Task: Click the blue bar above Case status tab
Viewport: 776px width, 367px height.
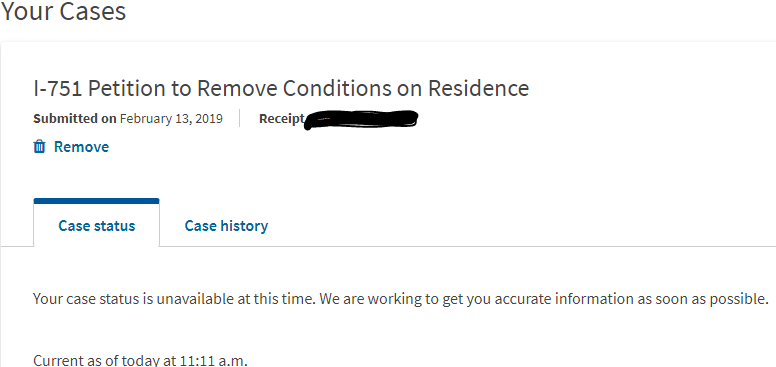Action: pos(97,201)
